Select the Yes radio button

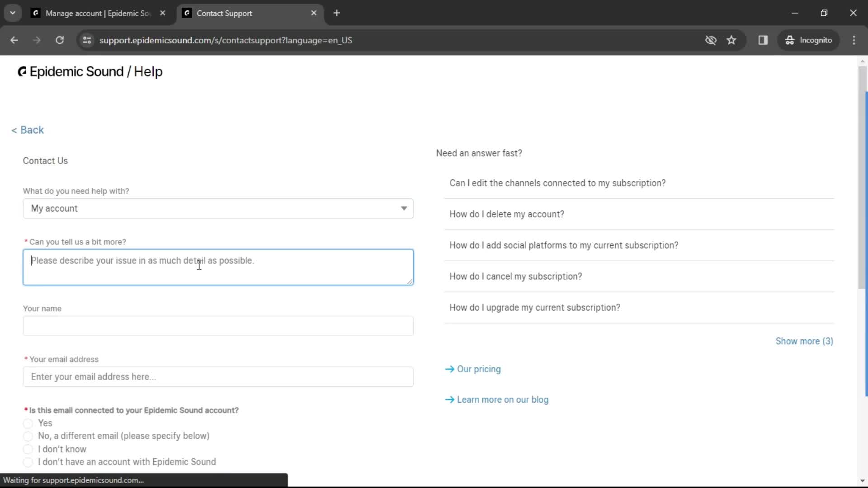[x=28, y=424]
